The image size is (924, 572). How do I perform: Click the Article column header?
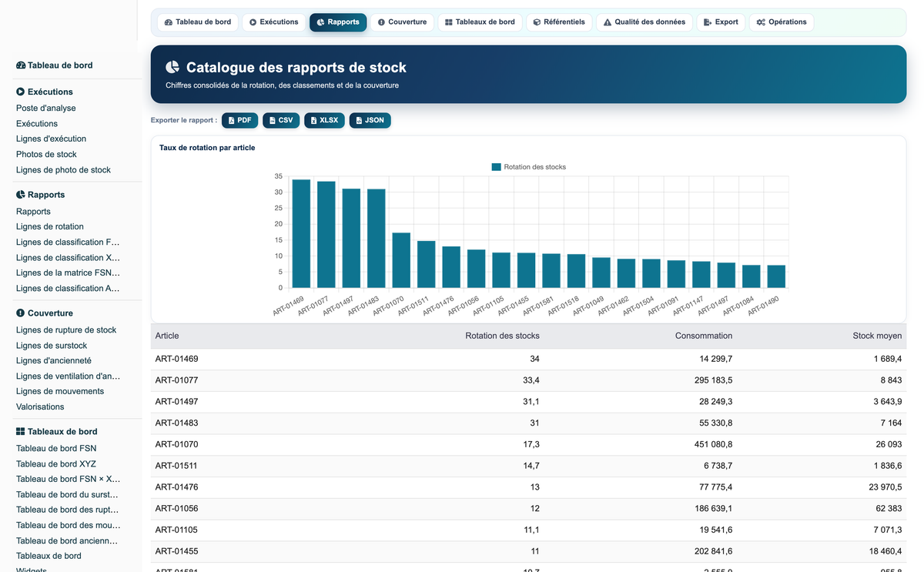pos(167,336)
